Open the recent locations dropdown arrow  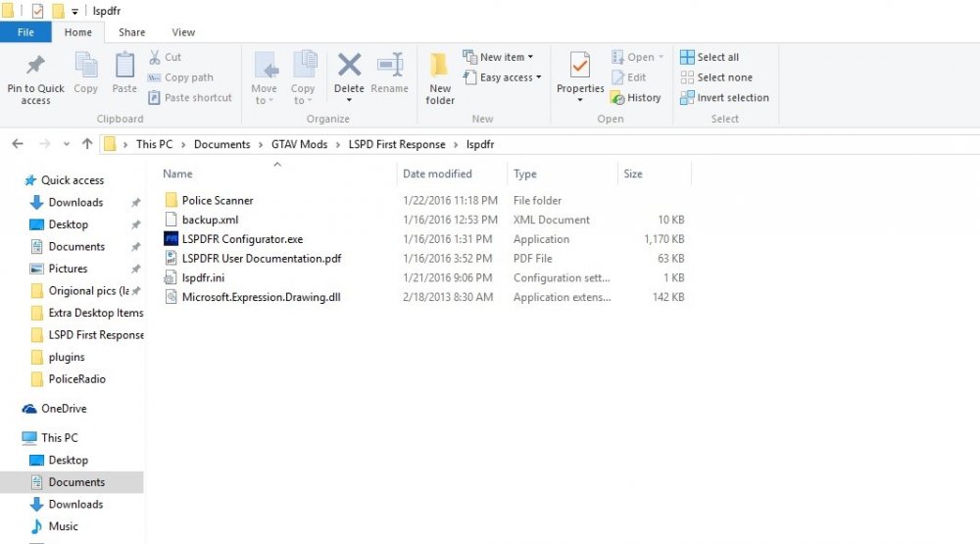[x=67, y=144]
